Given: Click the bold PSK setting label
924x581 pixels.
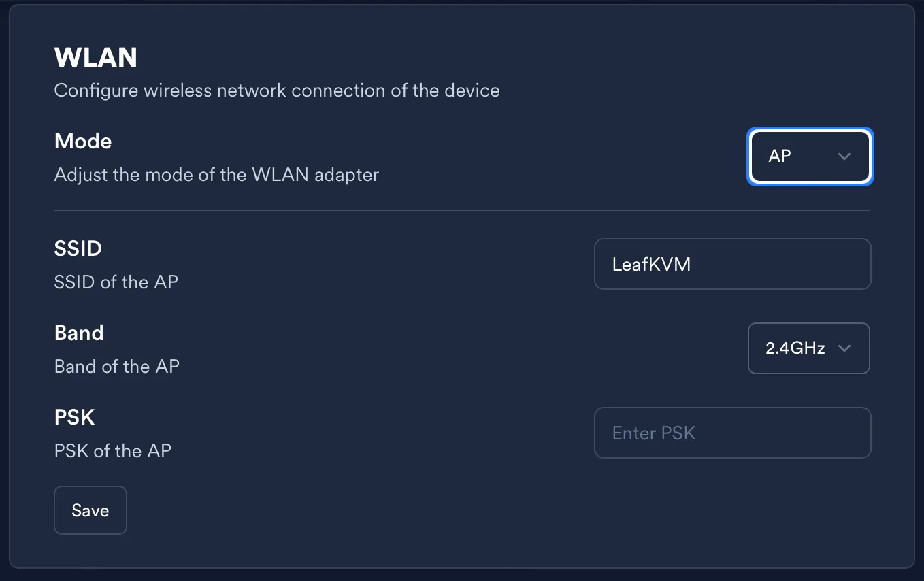Looking at the screenshot, I should click(75, 417).
